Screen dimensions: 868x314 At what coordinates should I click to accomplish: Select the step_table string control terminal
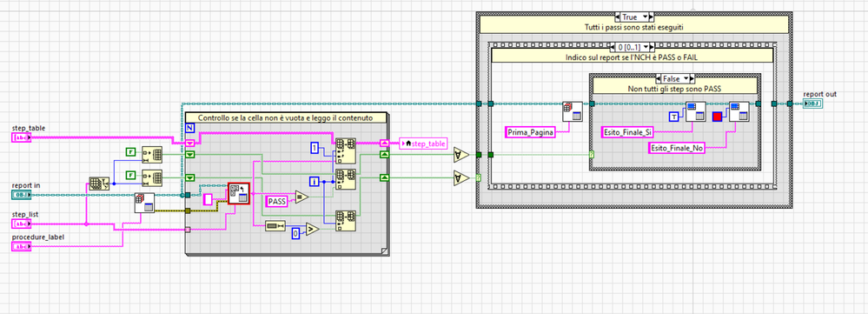21,137
